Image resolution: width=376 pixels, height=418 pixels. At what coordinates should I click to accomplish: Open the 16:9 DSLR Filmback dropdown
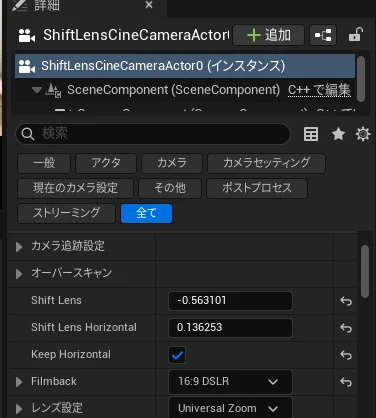[230, 382]
